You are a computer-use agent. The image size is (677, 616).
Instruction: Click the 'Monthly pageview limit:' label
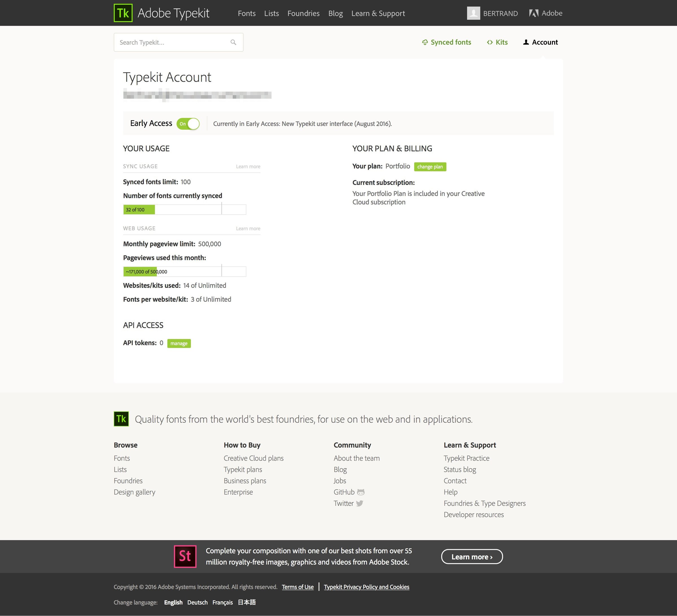(x=159, y=244)
